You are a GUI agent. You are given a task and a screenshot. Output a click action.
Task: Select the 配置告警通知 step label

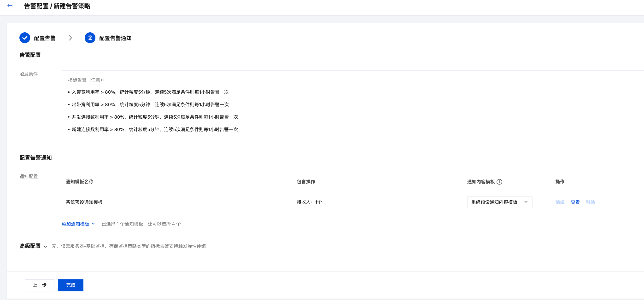(115, 38)
